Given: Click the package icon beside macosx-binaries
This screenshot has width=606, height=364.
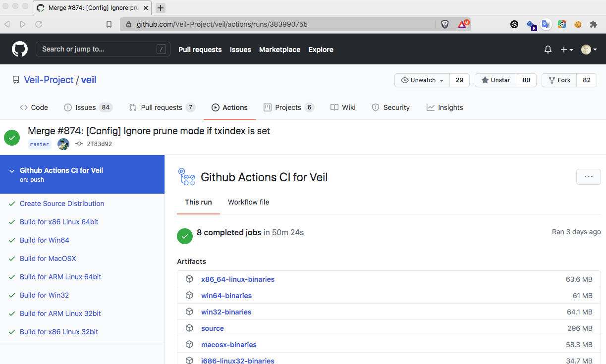Looking at the screenshot, I should 189,344.
